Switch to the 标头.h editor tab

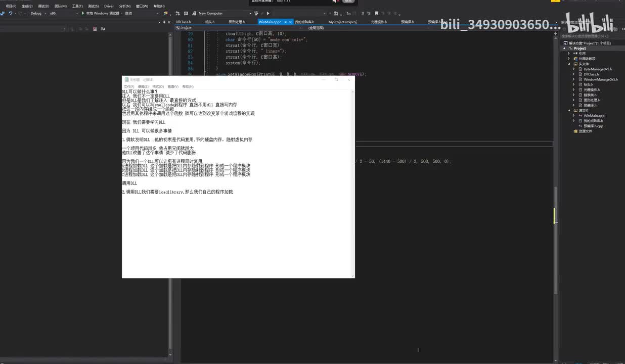[x=210, y=22]
